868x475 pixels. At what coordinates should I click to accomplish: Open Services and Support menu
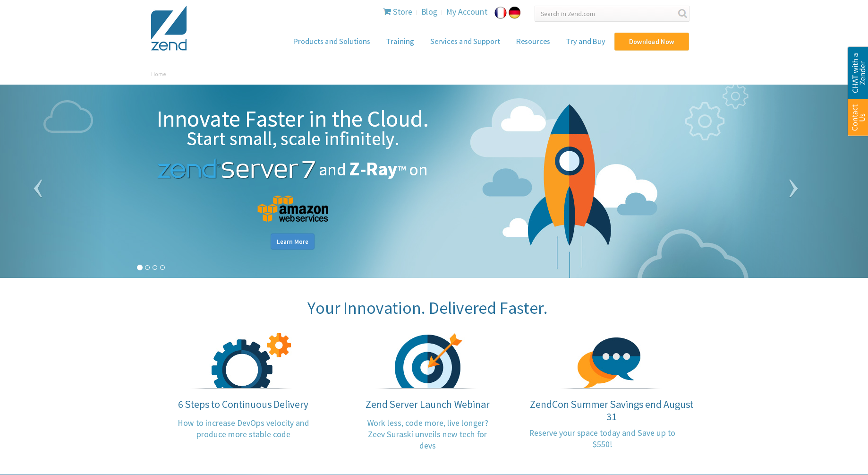(465, 42)
